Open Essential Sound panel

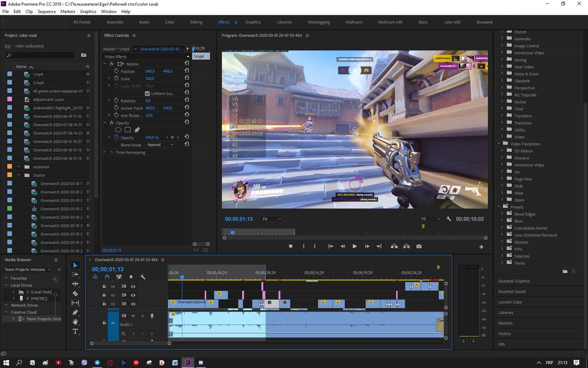click(x=512, y=291)
